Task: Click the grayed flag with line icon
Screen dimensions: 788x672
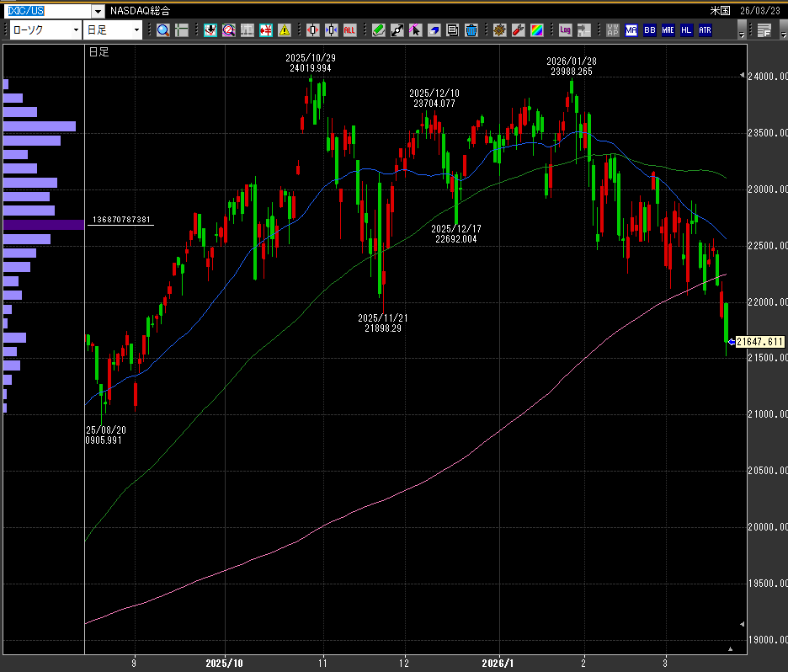Action: coord(583,30)
